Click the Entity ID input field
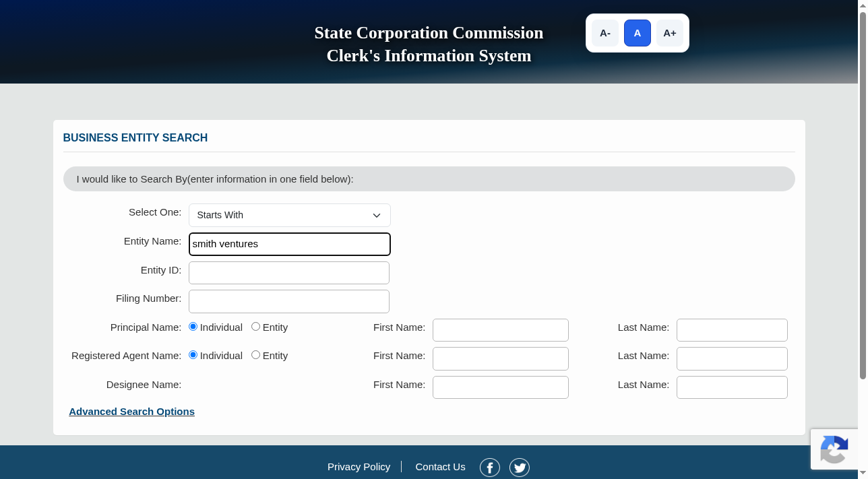The image size is (868, 479). [x=289, y=273]
